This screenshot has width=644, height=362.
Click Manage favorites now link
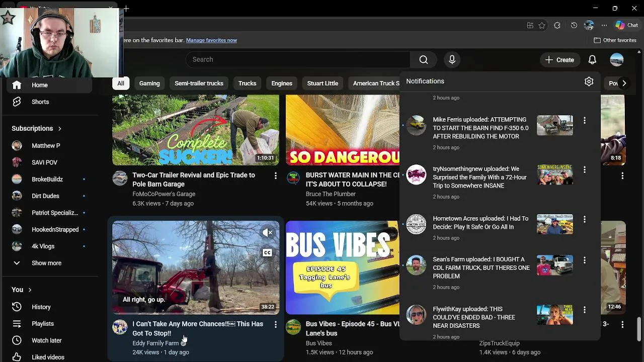[x=211, y=40]
